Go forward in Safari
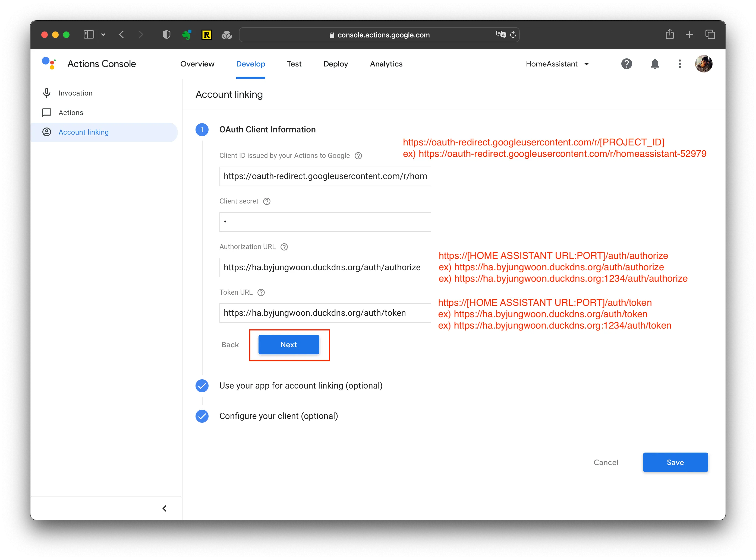Screen dimensions: 756x560 pyautogui.click(x=141, y=34)
